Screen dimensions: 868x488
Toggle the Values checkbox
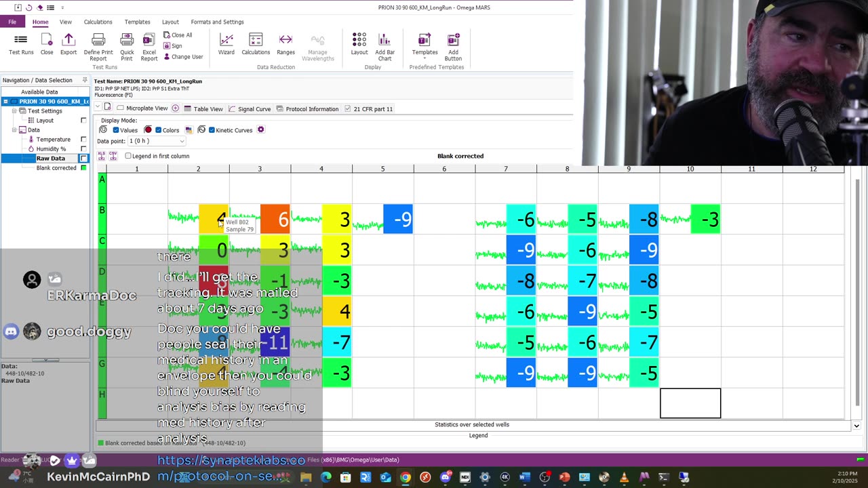(x=115, y=130)
